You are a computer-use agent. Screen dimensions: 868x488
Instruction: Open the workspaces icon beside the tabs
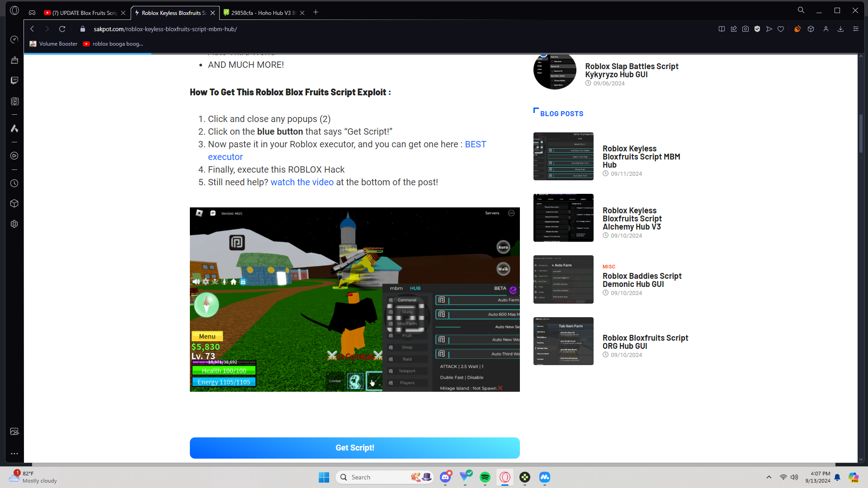click(x=32, y=13)
